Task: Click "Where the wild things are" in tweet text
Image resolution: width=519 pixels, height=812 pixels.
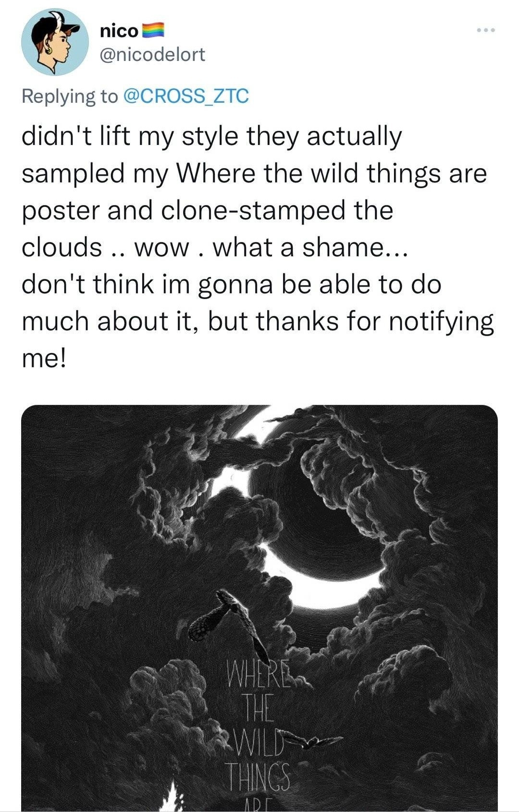Action: coord(332,174)
